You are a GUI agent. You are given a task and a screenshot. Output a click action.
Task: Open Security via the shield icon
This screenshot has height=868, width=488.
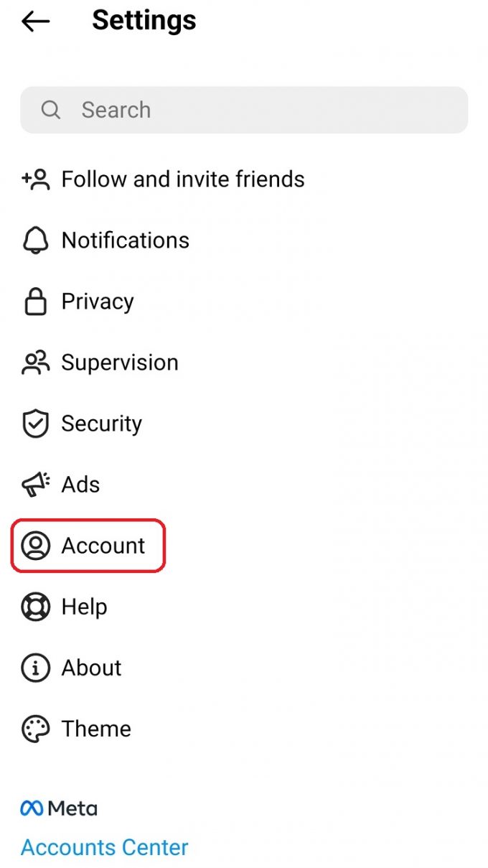point(34,424)
